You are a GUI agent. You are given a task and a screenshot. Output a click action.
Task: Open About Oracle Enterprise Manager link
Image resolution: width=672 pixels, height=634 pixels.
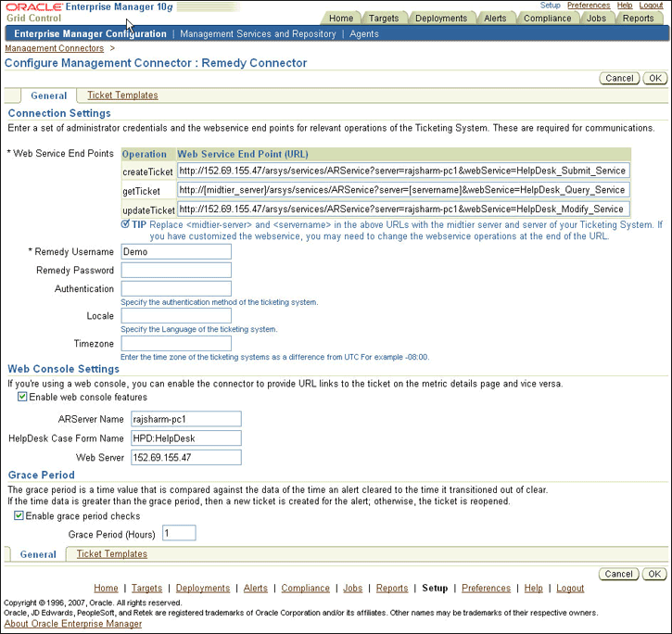point(73,624)
